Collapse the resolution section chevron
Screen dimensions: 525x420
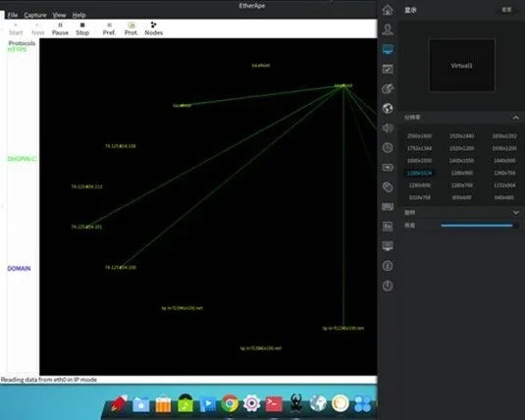click(515, 118)
